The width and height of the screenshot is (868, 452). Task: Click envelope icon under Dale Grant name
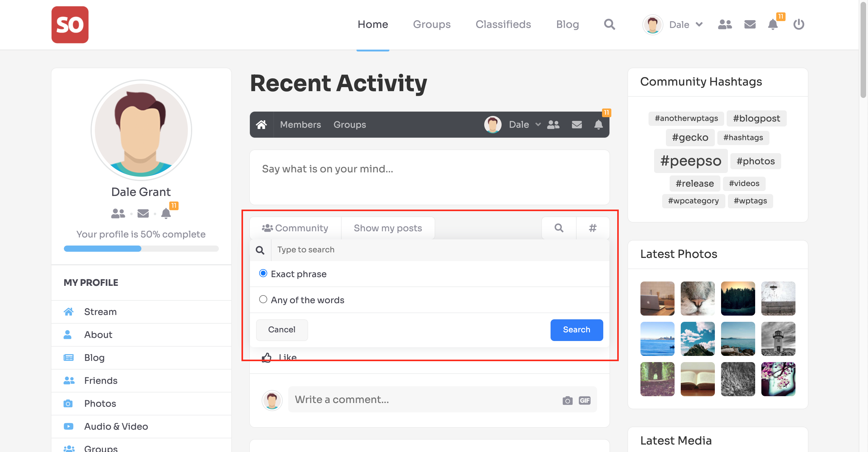tap(143, 213)
